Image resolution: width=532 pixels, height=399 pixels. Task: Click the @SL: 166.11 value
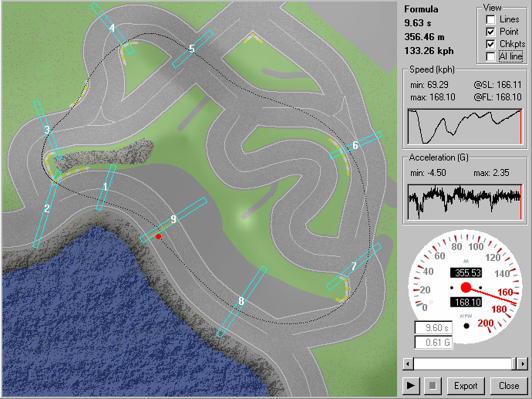(497, 85)
